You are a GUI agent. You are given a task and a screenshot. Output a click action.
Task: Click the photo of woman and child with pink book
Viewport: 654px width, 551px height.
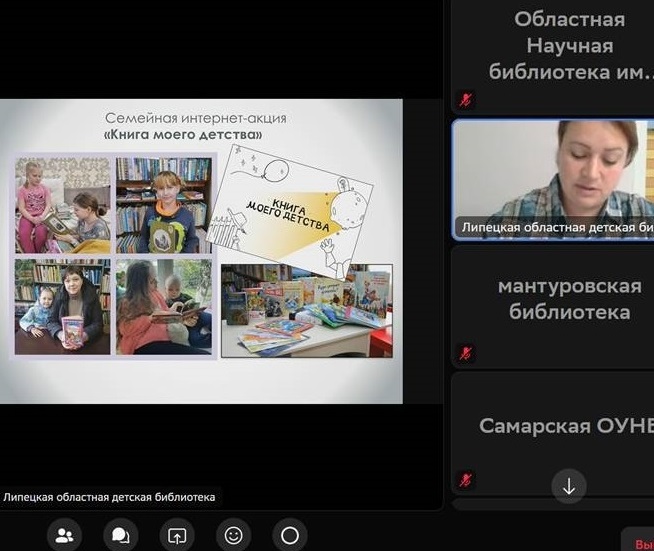pos(63,307)
